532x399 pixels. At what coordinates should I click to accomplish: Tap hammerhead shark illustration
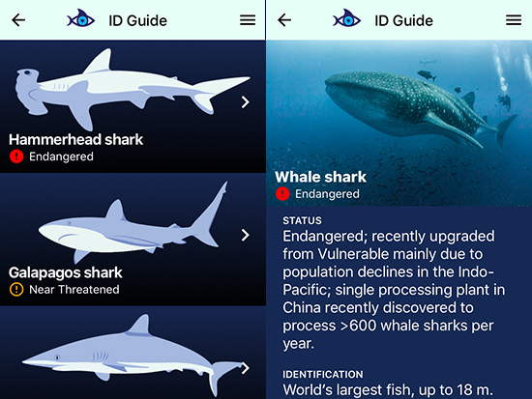click(x=133, y=89)
